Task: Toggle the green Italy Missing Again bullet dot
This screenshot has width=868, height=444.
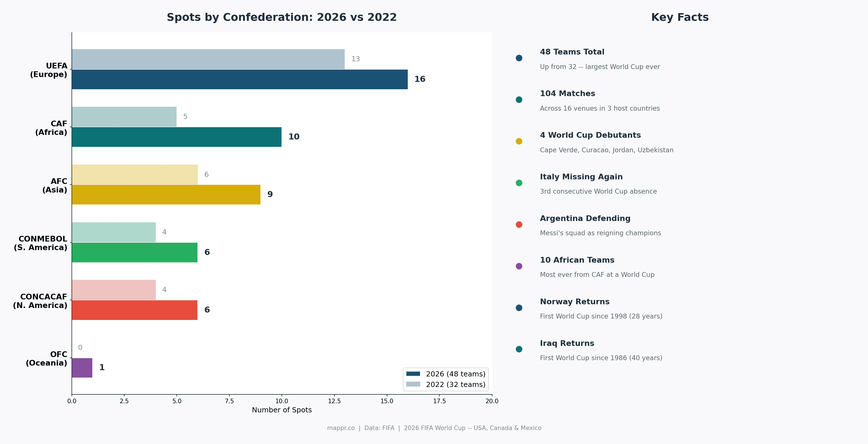Action: pos(519,183)
